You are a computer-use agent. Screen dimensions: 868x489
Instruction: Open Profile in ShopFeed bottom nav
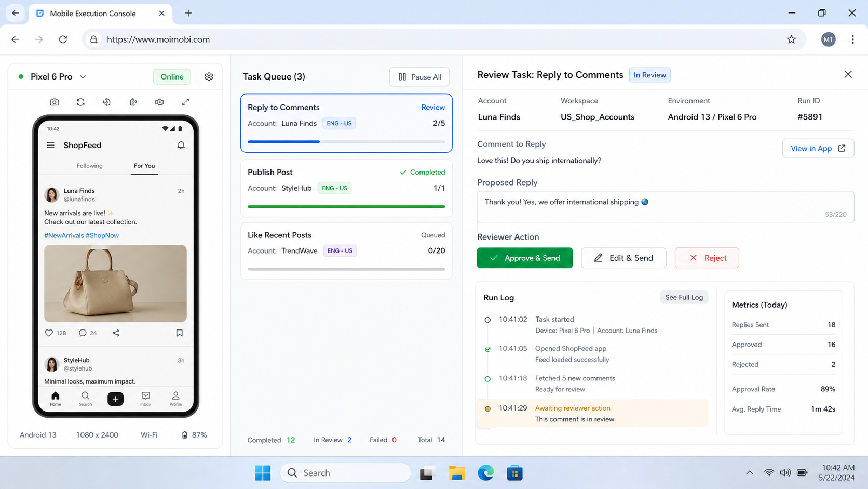coord(175,399)
